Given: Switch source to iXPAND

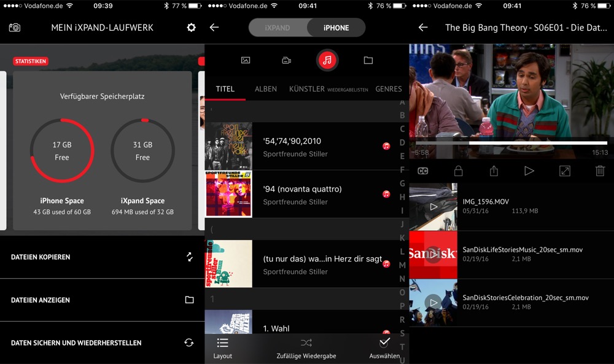Looking at the screenshot, I should coord(278,28).
